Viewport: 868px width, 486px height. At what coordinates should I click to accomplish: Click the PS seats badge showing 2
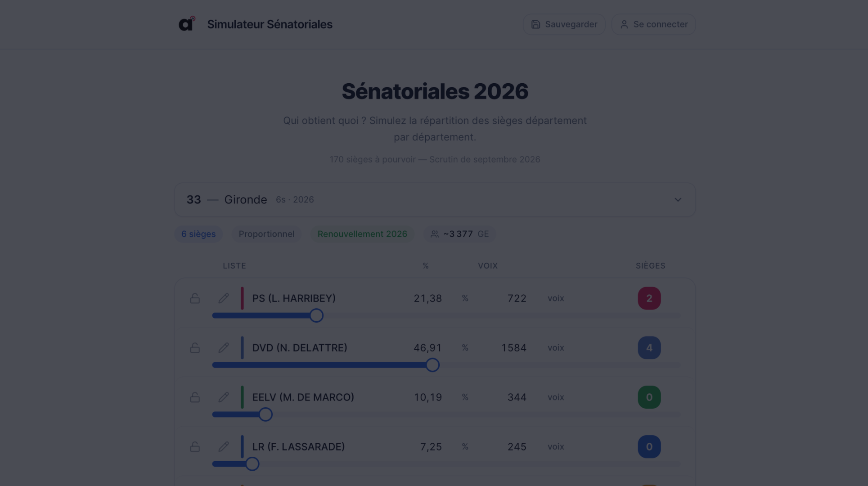(x=649, y=298)
